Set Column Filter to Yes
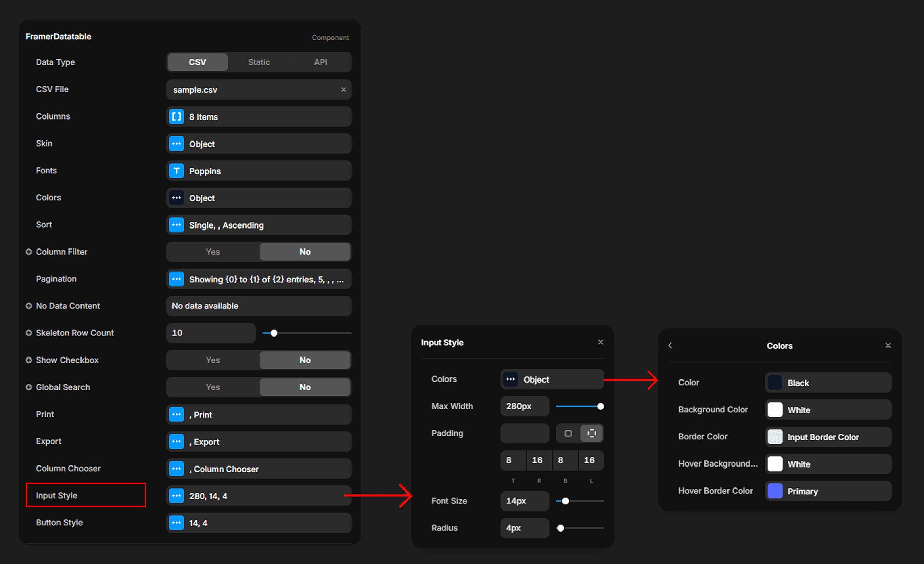The height and width of the screenshot is (564, 924). (213, 252)
